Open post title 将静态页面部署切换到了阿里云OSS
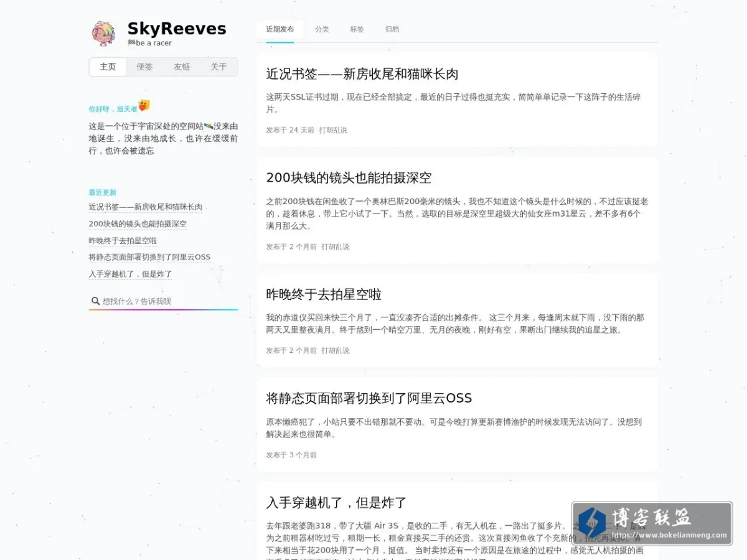The image size is (747, 560). 369,398
